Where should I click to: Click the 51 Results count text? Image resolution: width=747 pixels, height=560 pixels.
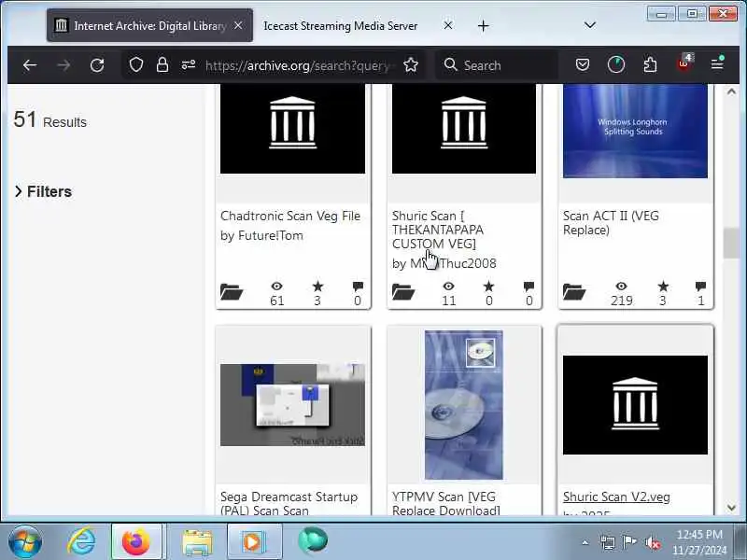pos(50,120)
